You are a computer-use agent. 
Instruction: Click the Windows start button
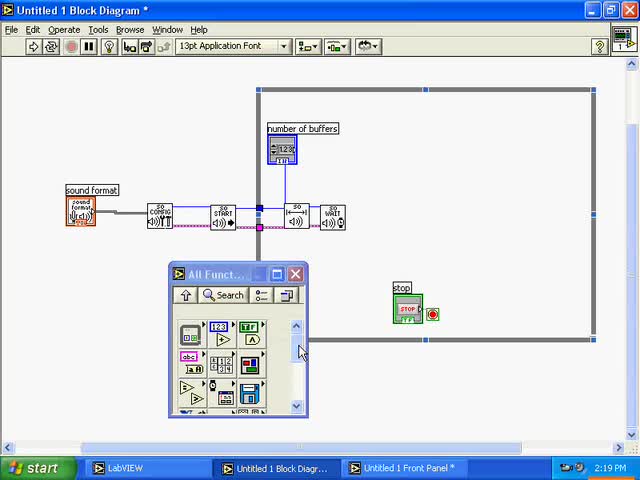point(38,468)
